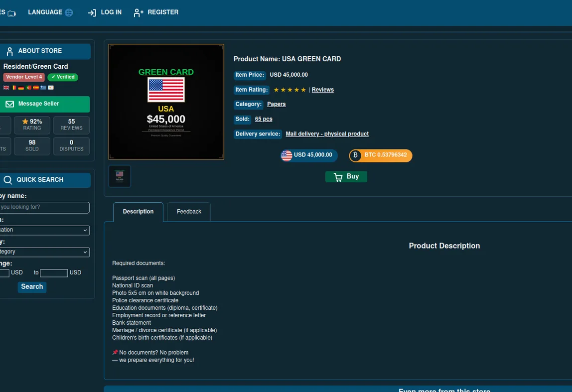Click the 'Police clearance certificate' line

145,300
